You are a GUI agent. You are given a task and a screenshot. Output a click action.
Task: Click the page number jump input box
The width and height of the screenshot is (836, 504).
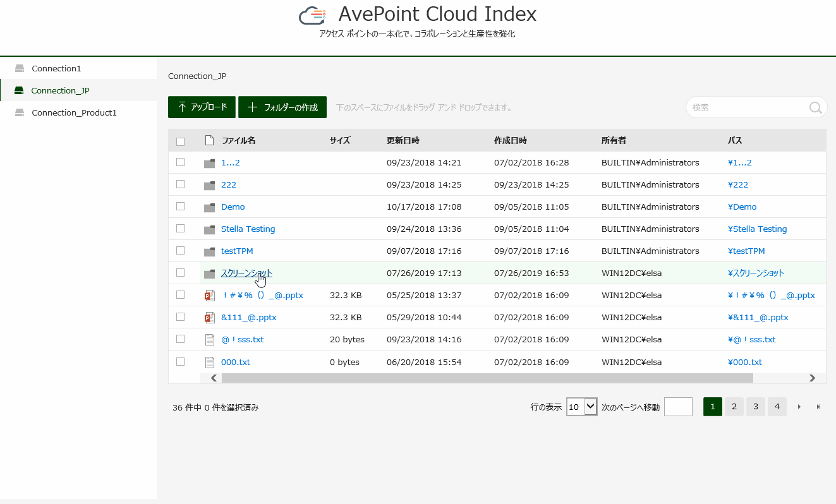point(679,407)
